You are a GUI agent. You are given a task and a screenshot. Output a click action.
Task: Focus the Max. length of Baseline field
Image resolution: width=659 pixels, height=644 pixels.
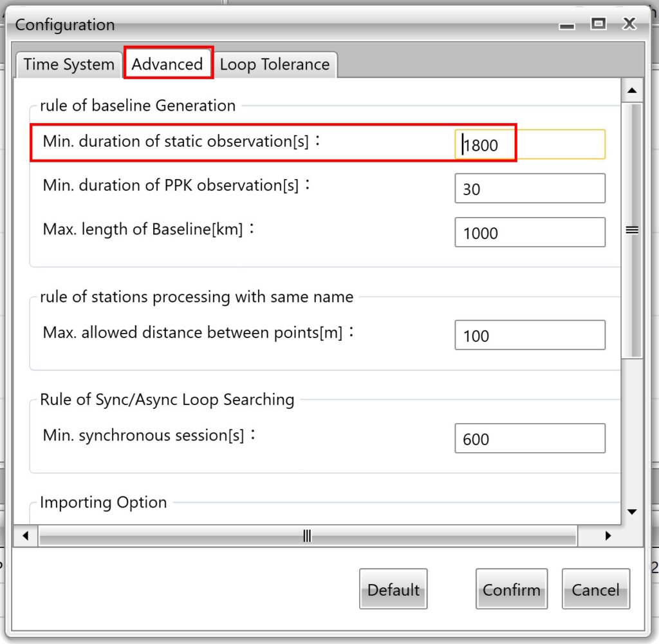tap(530, 232)
